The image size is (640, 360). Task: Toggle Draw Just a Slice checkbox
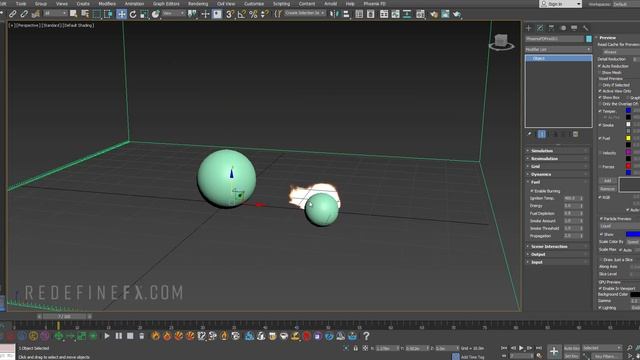(600, 260)
